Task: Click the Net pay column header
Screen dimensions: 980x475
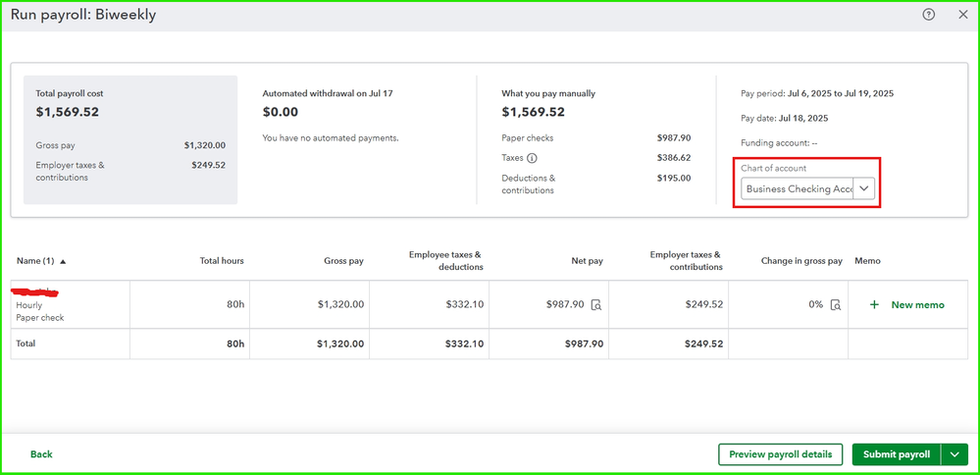Action: point(587,261)
